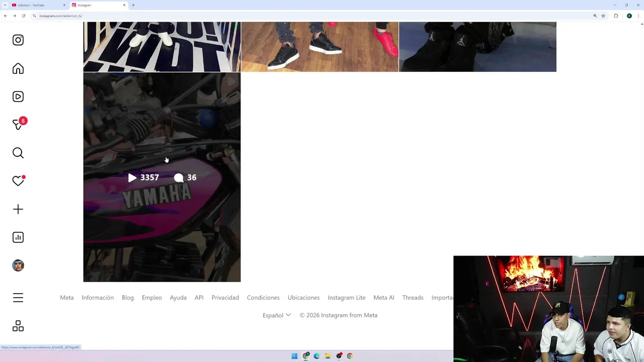Open the professional dashboard chart icon
This screenshot has width=644, height=362.
click(18, 237)
